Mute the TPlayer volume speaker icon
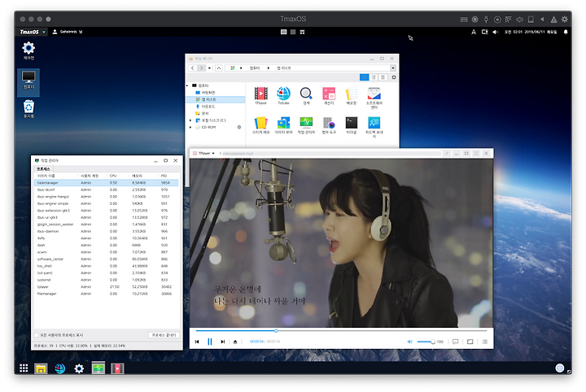 click(x=409, y=342)
